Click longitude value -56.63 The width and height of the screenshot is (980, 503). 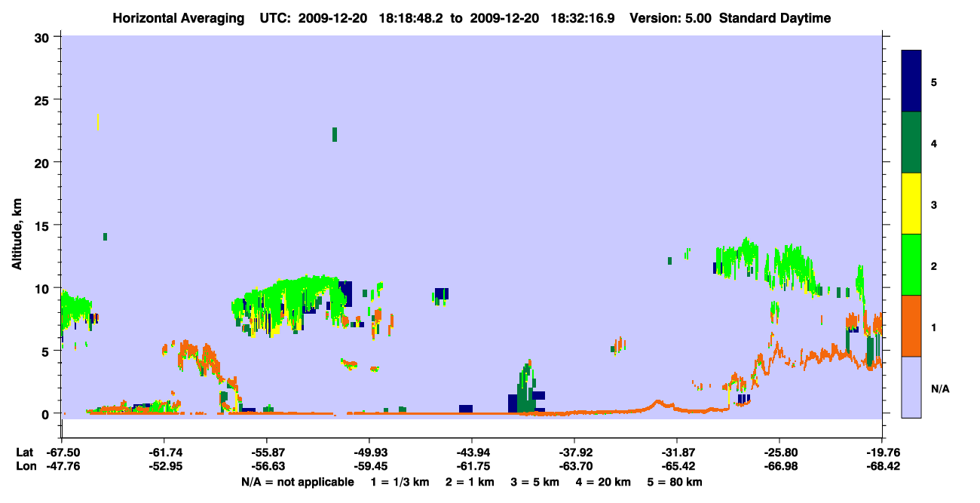click(x=267, y=466)
